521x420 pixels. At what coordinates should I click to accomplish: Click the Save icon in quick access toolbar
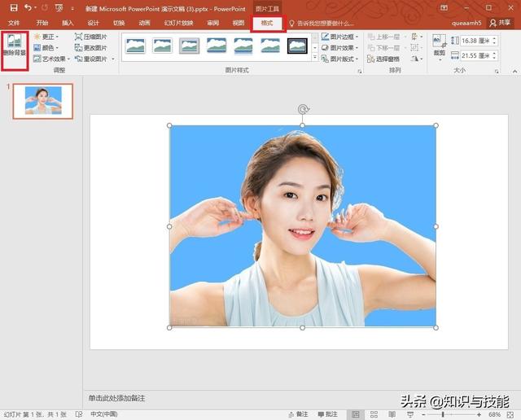pos(13,8)
